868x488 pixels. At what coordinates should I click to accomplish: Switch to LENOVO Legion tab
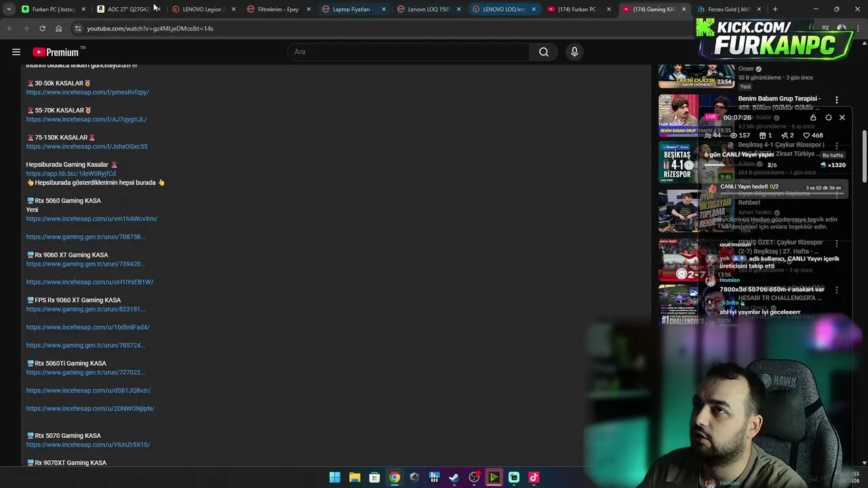[203, 9]
